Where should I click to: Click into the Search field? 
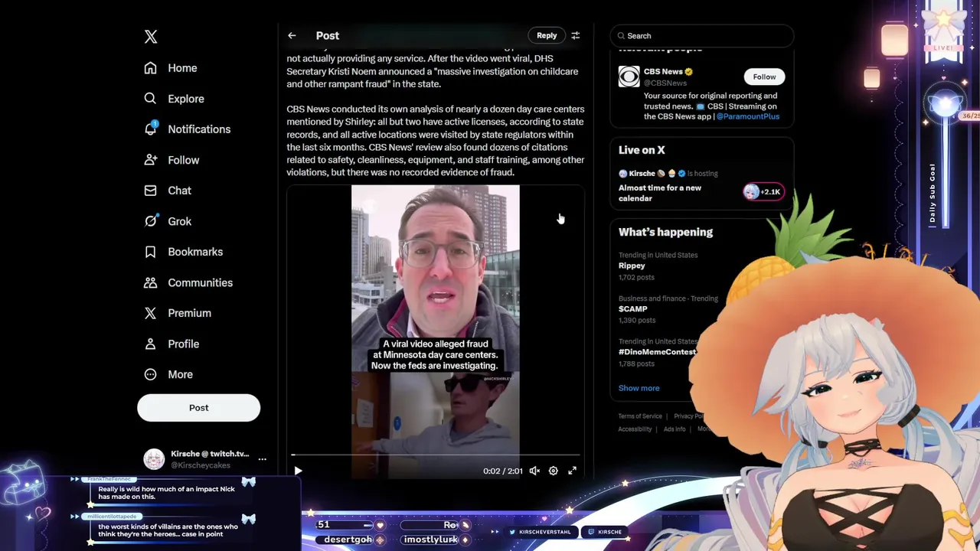coord(702,36)
